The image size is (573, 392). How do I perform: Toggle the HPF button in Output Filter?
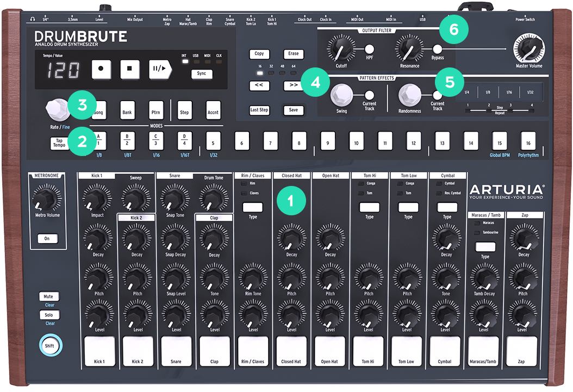click(x=370, y=49)
